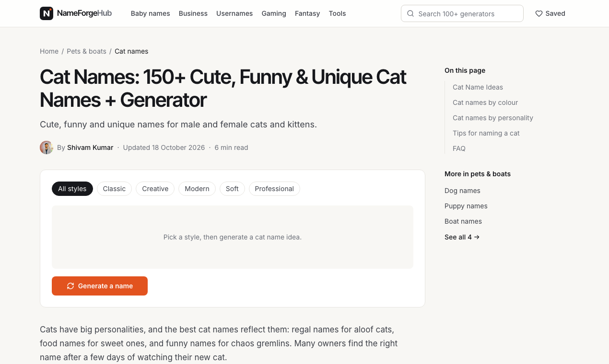Click the More in pets & boats heading
This screenshot has height=364, width=609.
point(478,174)
